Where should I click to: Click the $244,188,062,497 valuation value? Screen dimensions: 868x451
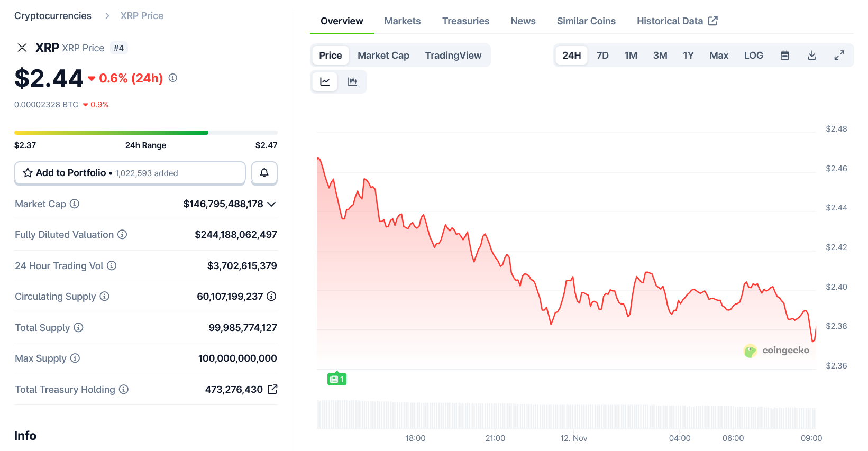coord(236,235)
